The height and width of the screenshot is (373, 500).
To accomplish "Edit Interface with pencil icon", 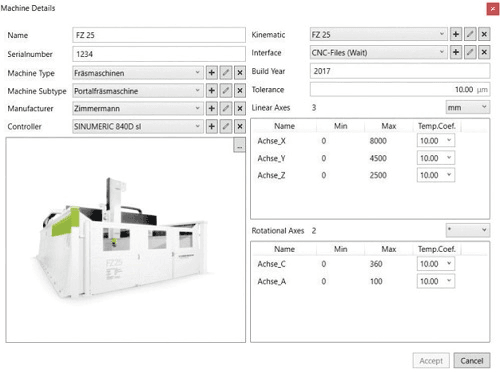I will [470, 52].
